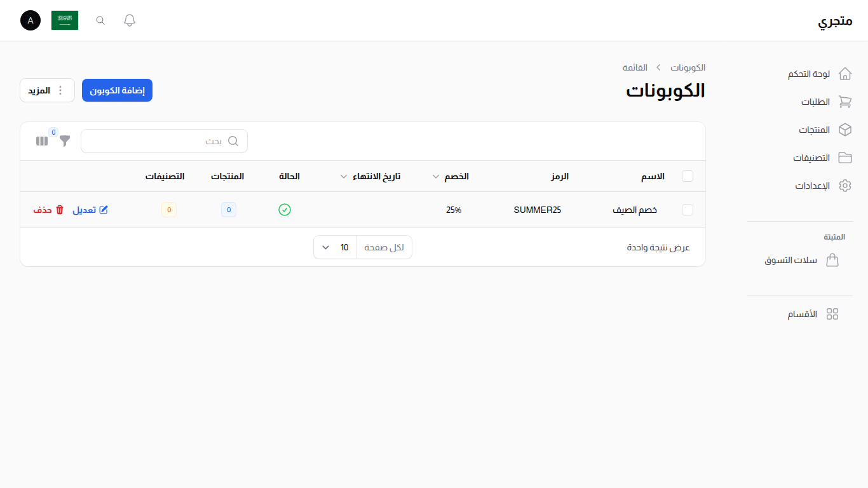The width and height of the screenshot is (868, 488).
Task: Change results per page using the 10 dropdown
Action: tap(335, 247)
